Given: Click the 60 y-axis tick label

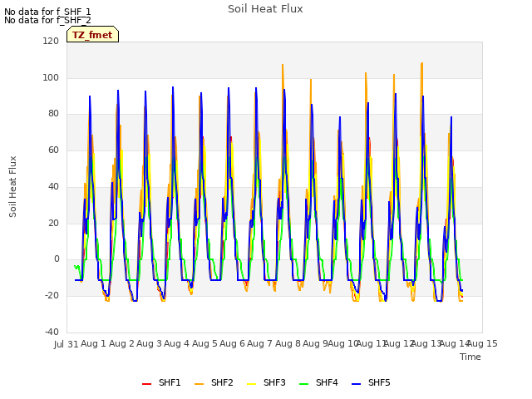Looking at the screenshot, I should click(x=53, y=150).
